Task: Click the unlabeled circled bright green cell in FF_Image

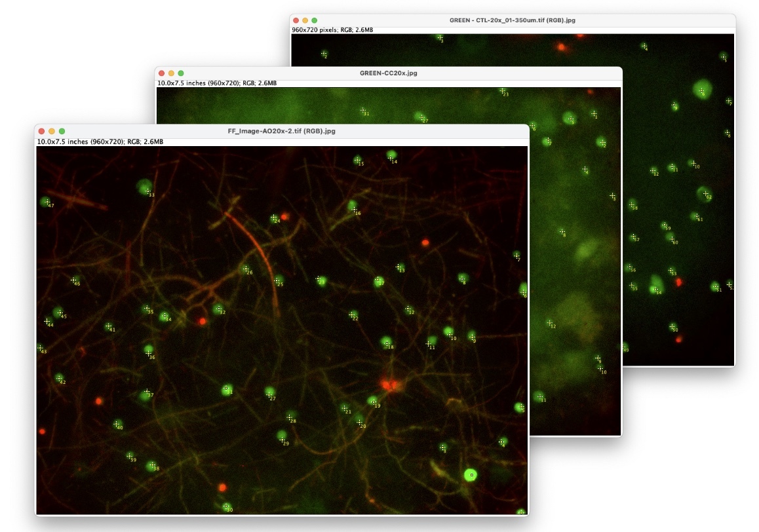Action: tap(471, 475)
